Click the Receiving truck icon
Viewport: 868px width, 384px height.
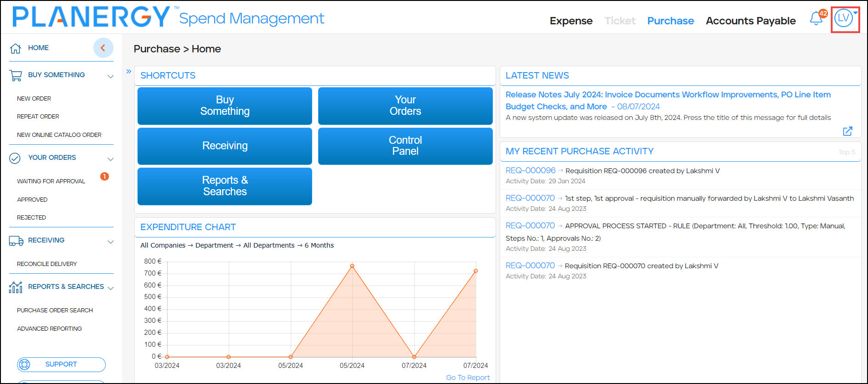click(x=16, y=241)
